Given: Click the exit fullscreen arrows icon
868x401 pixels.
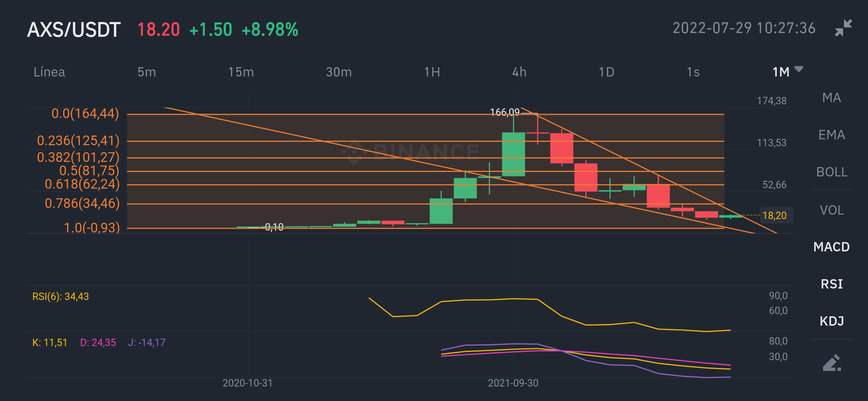Looking at the screenshot, I should (843, 28).
